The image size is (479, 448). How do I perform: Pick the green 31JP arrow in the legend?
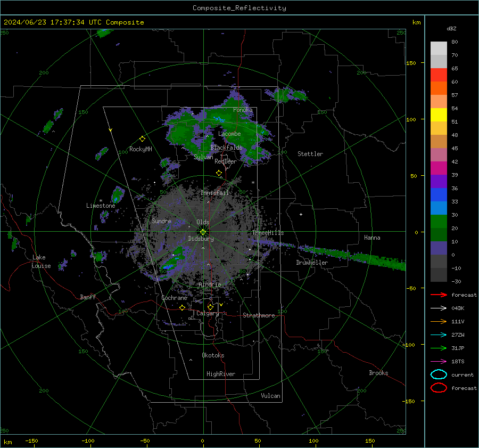pyautogui.click(x=439, y=348)
